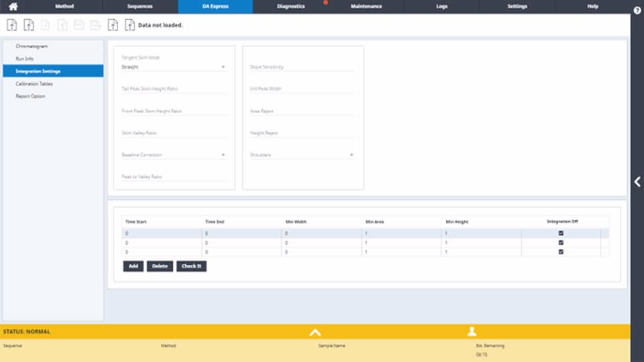Image resolution: width=644 pixels, height=362 pixels.
Task: Open the Help tab
Action: coord(592,7)
